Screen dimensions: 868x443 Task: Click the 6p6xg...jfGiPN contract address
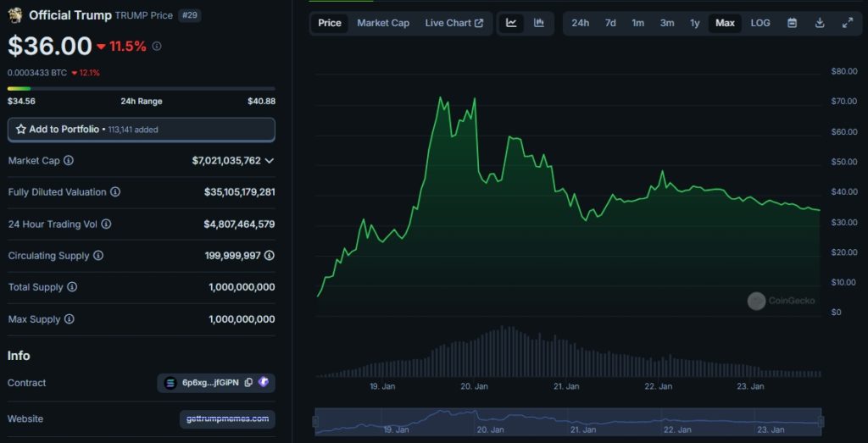pos(210,383)
